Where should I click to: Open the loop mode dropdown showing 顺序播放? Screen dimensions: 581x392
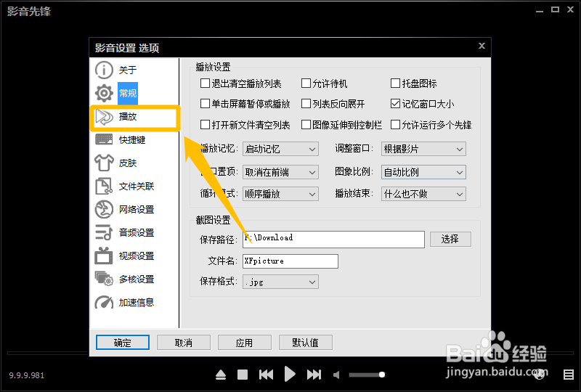click(280, 194)
